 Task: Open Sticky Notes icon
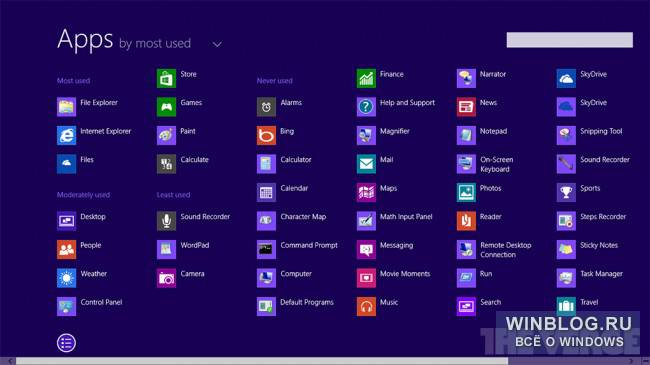[566, 249]
